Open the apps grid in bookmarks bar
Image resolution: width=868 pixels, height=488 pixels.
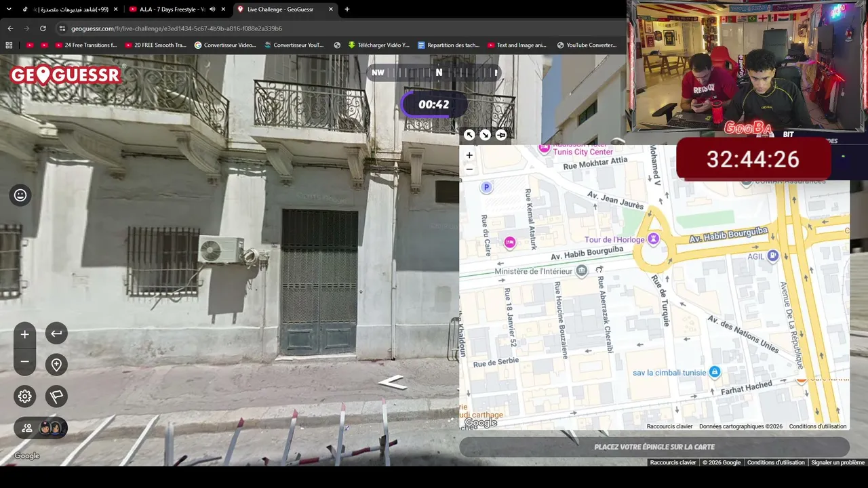coord(9,45)
